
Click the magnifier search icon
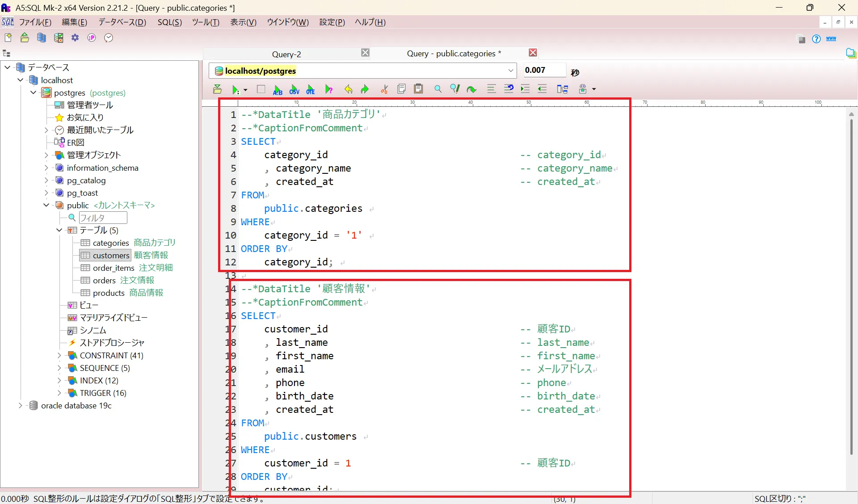(x=438, y=89)
